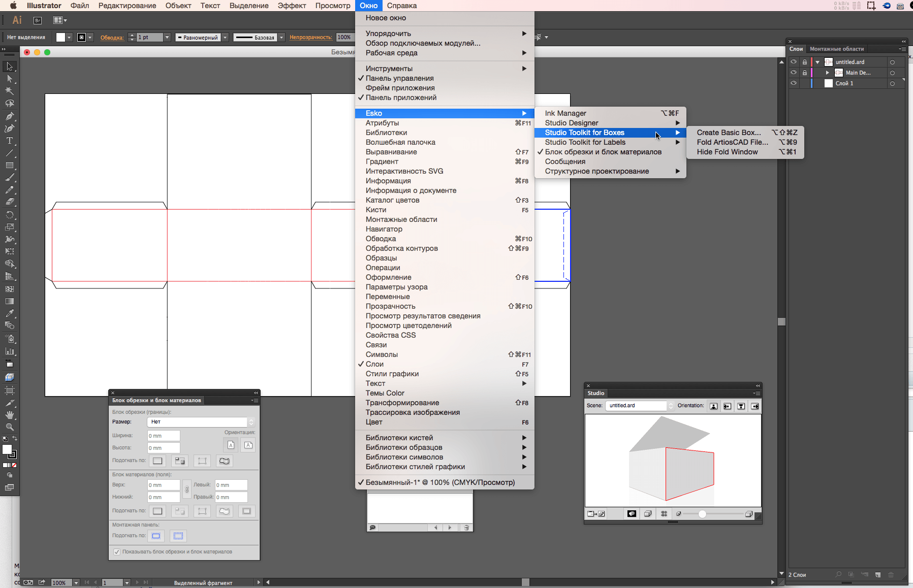Image resolution: width=913 pixels, height=588 pixels.
Task: Click the 'Непрозрачность:' opacity link
Action: click(310, 38)
